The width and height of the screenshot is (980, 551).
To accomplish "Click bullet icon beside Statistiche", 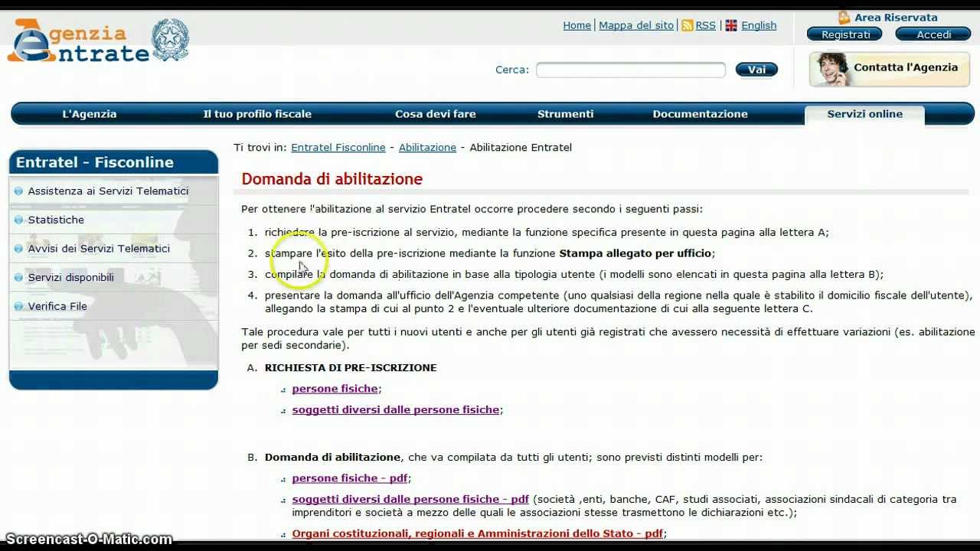I will (x=18, y=220).
